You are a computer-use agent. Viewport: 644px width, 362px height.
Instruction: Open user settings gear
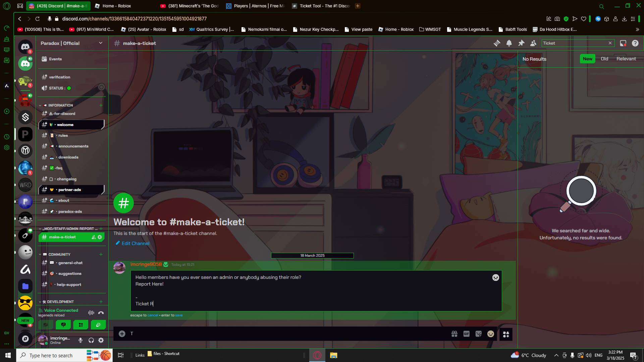101,341
